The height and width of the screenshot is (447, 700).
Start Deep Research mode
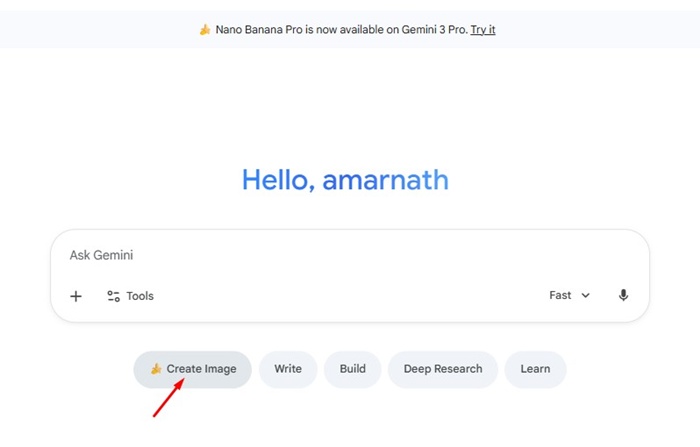click(443, 369)
